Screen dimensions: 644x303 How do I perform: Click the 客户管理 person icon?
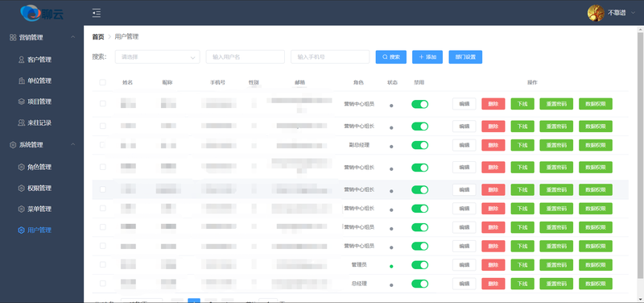22,60
